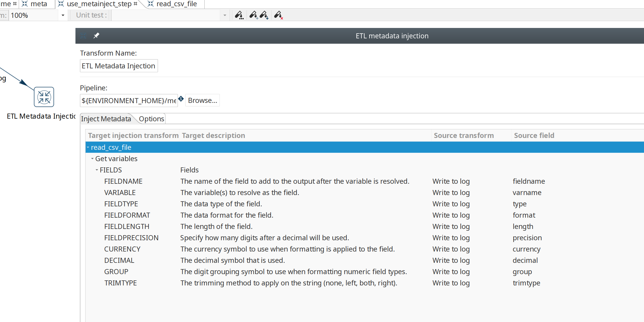The image size is (644, 322).
Task: Select the FIELDPRECISION row
Action: 131,238
